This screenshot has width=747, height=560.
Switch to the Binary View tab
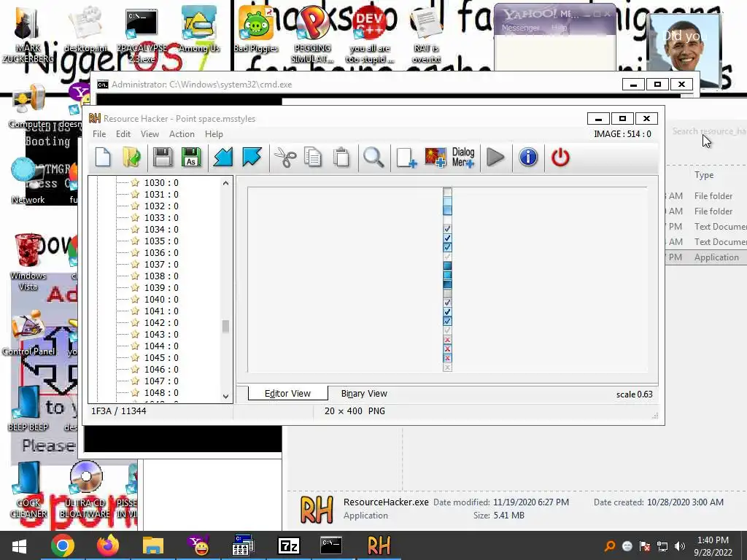364,393
